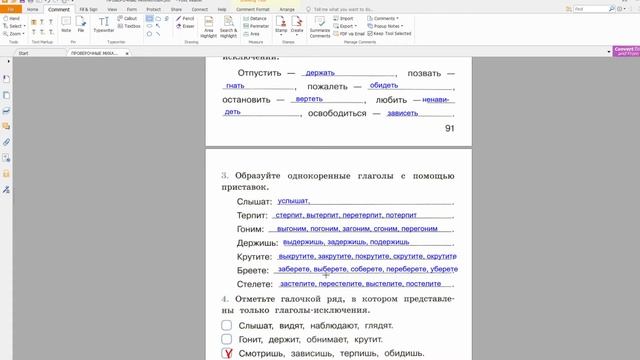Switch to the Protect ribbon tab
Screen dimensions: 640x360
153,9
